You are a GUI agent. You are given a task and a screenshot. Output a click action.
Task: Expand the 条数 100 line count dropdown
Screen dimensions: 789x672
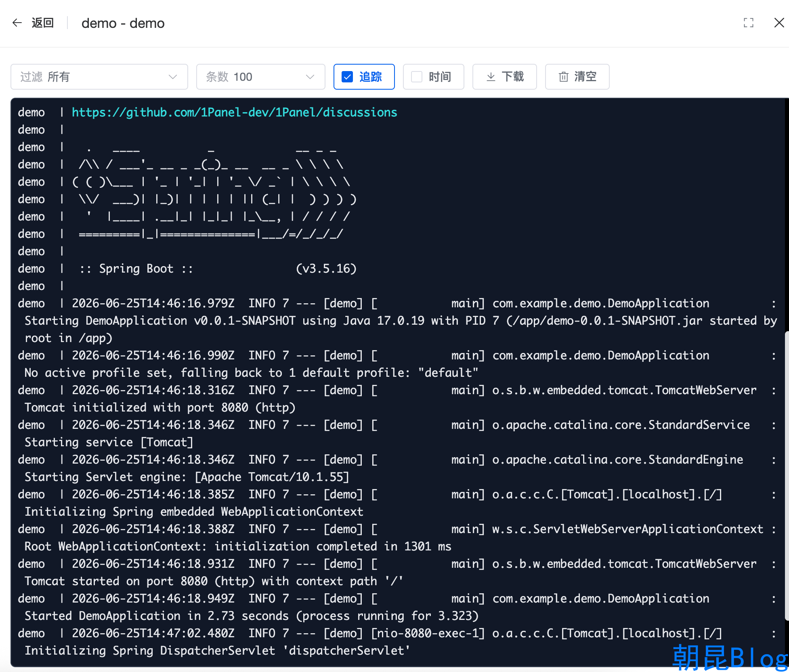coord(261,77)
